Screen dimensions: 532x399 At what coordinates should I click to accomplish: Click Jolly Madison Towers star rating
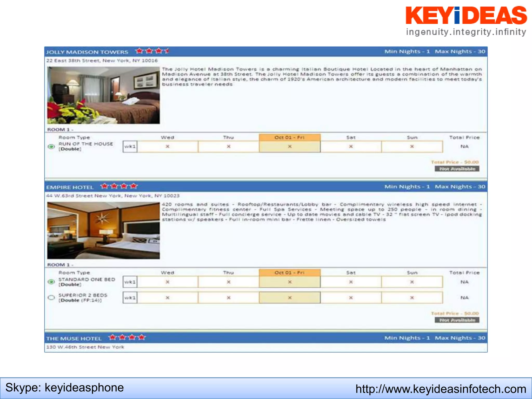click(x=152, y=51)
